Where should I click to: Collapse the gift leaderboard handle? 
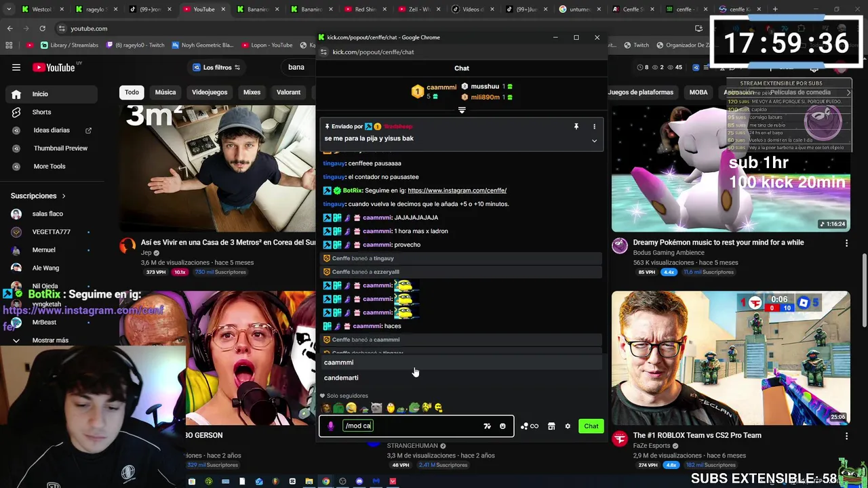coord(462,110)
